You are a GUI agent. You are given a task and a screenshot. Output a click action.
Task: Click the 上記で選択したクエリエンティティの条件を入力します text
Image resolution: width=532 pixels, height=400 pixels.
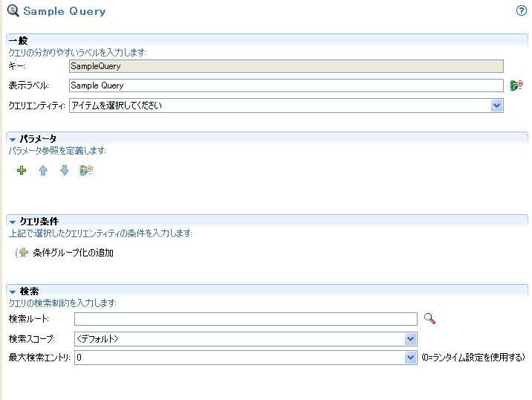(100, 233)
